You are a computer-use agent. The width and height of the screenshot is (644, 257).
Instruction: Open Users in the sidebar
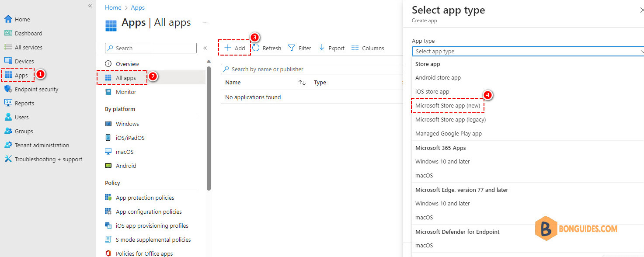[x=16, y=117]
